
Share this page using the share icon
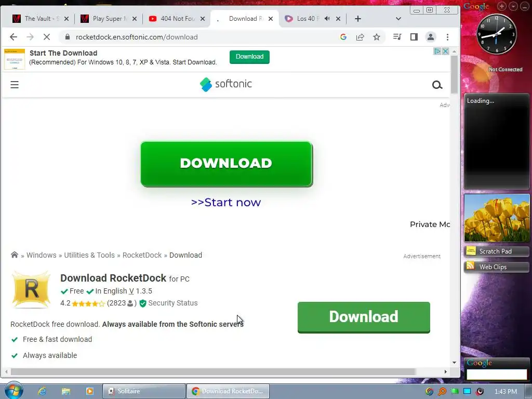pos(360,37)
